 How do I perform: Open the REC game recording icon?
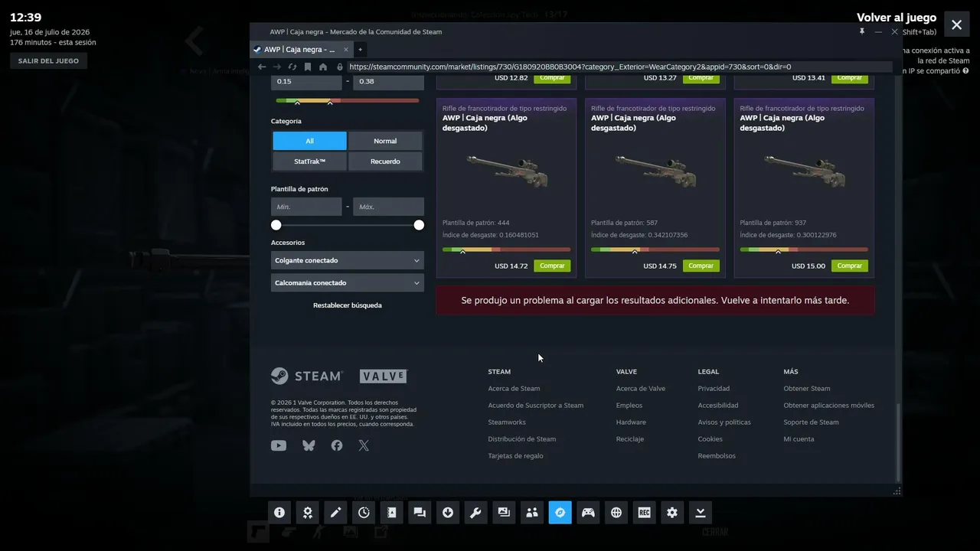[644, 512]
